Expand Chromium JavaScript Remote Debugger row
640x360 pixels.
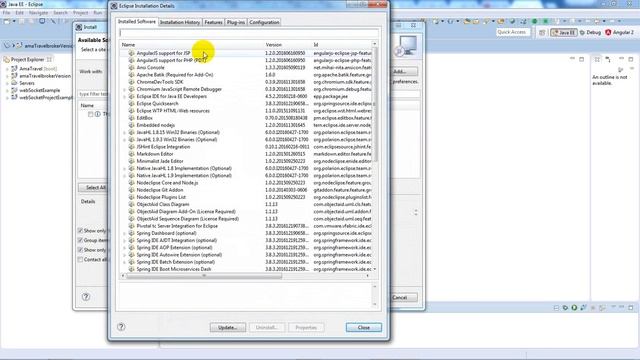124,89
